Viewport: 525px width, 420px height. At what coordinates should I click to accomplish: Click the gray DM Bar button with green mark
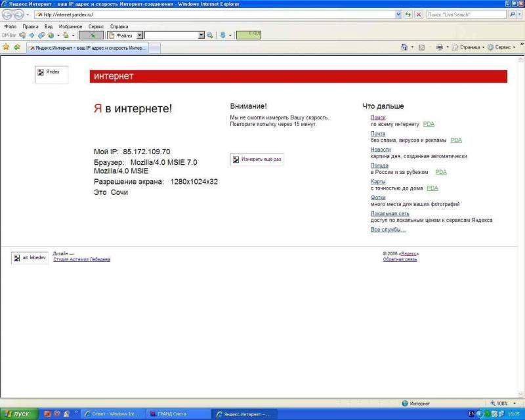coord(91,35)
